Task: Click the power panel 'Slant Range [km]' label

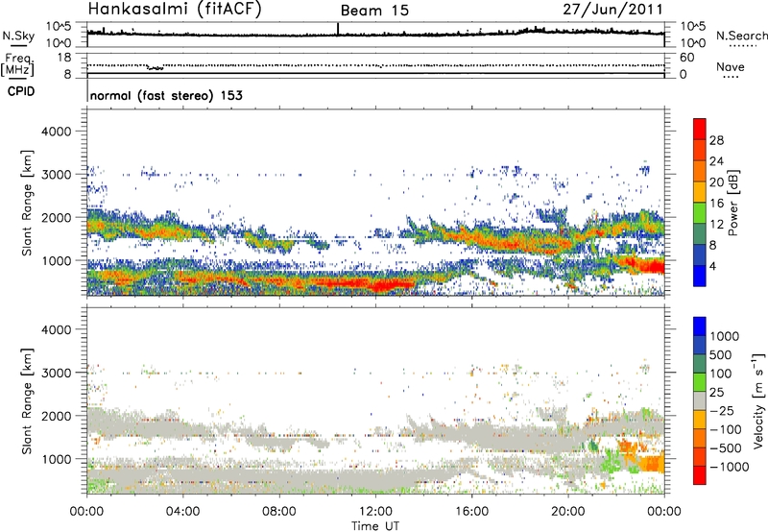Action: tap(27, 204)
